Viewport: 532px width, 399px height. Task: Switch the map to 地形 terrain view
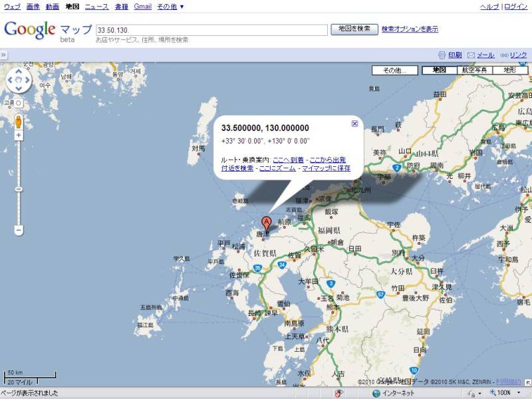[509, 70]
